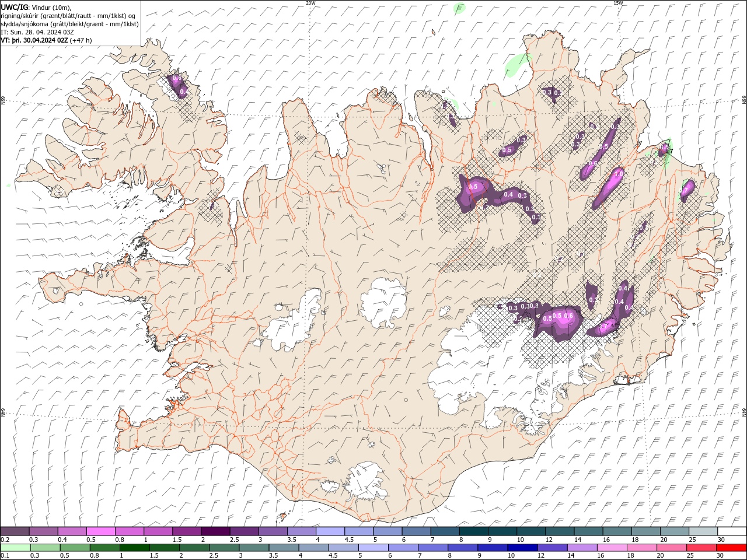Click the grey-teal 16 swatch in upper legend row
The height and width of the screenshot is (560, 747).
click(x=617, y=531)
